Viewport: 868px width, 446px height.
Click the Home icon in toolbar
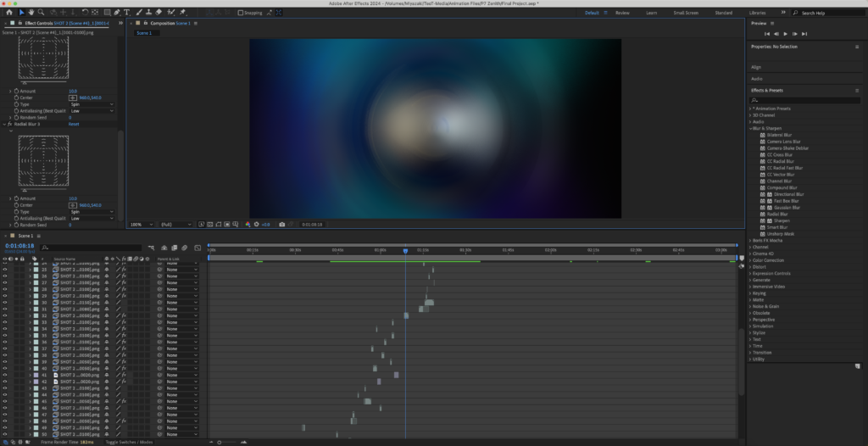click(x=8, y=13)
